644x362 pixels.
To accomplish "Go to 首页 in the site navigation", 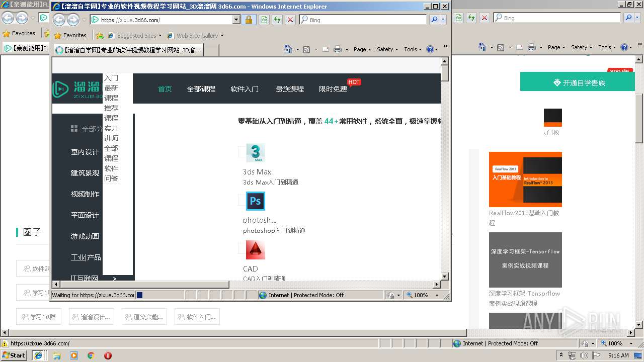I will coord(165,89).
